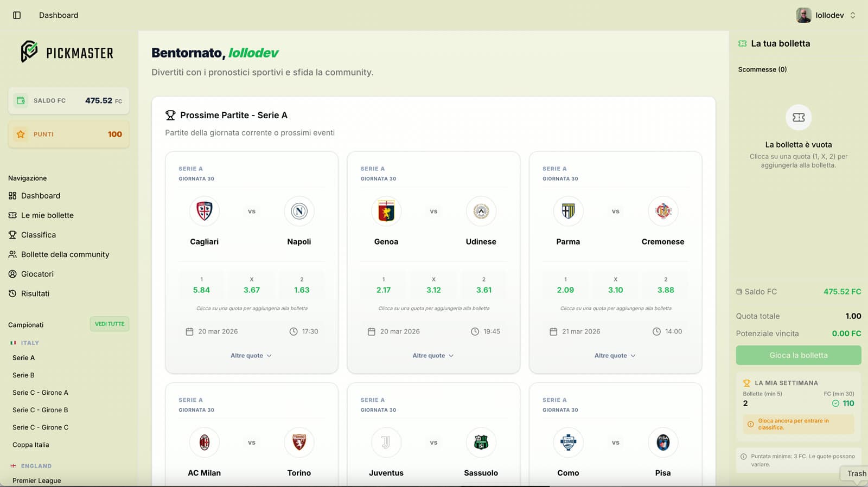Open Serie B championship link
Screen dimensions: 868x487
click(23, 375)
